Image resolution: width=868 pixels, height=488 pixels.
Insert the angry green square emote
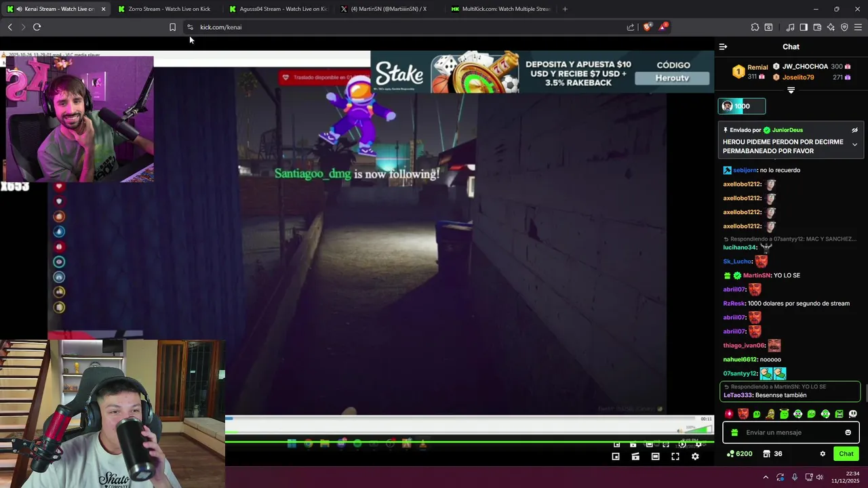[x=839, y=414]
